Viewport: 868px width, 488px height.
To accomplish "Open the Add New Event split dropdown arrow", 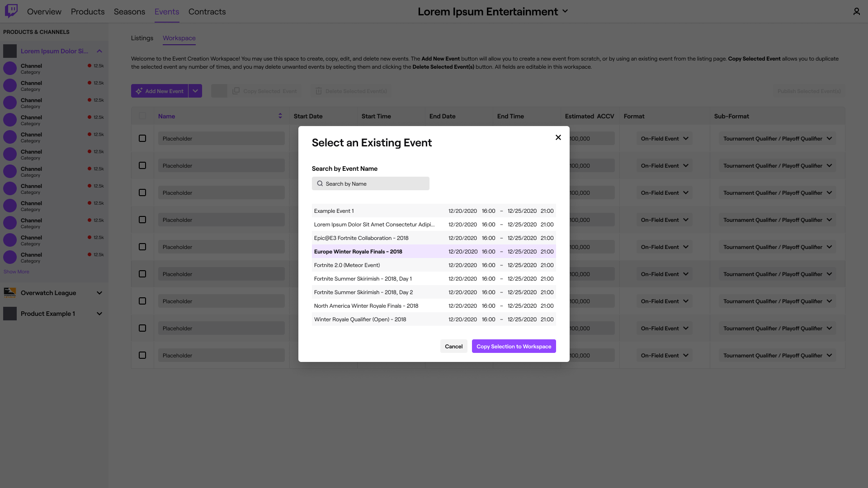I will 195,91.
